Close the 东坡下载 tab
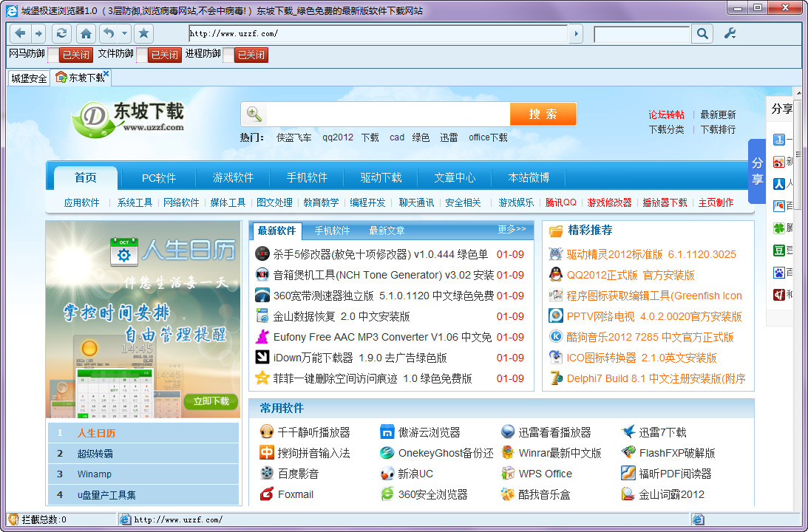The image size is (808, 532). 106,73
